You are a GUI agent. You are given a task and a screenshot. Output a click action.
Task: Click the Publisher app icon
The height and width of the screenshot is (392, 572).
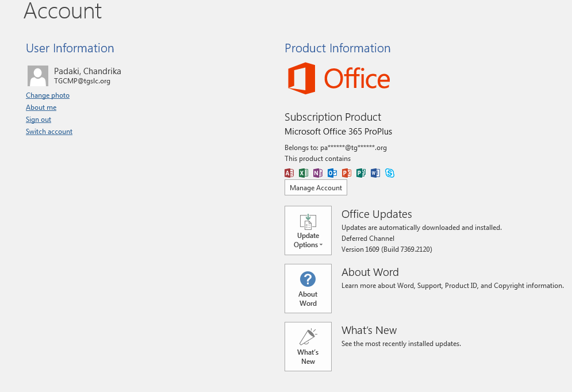tap(361, 173)
